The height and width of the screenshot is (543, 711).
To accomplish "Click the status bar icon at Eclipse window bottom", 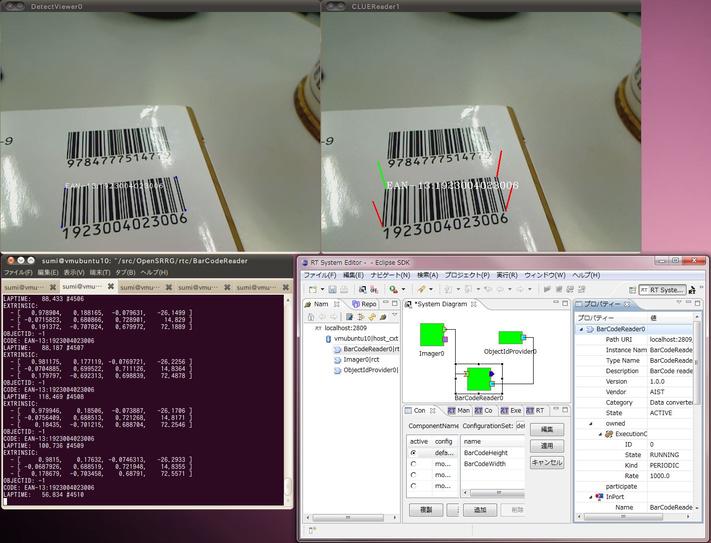I will pos(312,530).
